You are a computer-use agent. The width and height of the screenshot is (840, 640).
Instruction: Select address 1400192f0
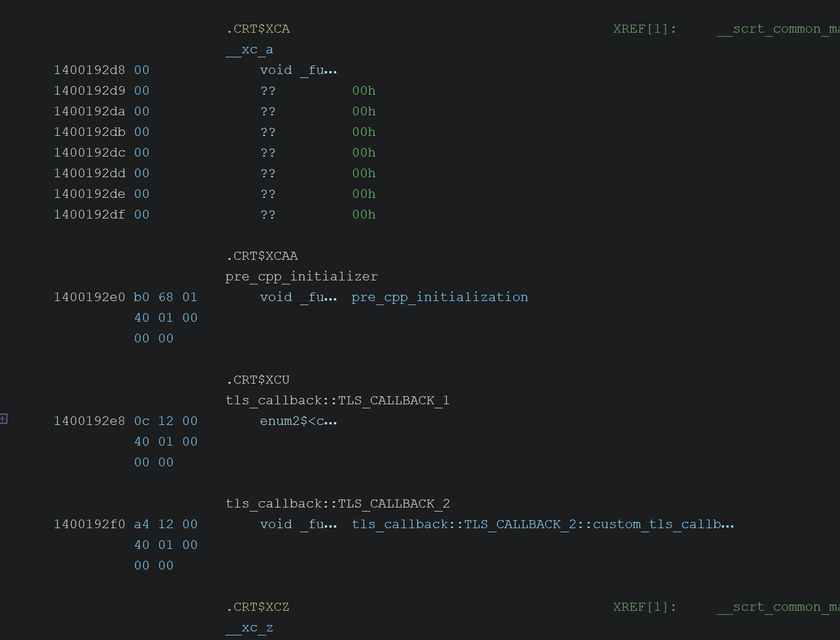90,524
